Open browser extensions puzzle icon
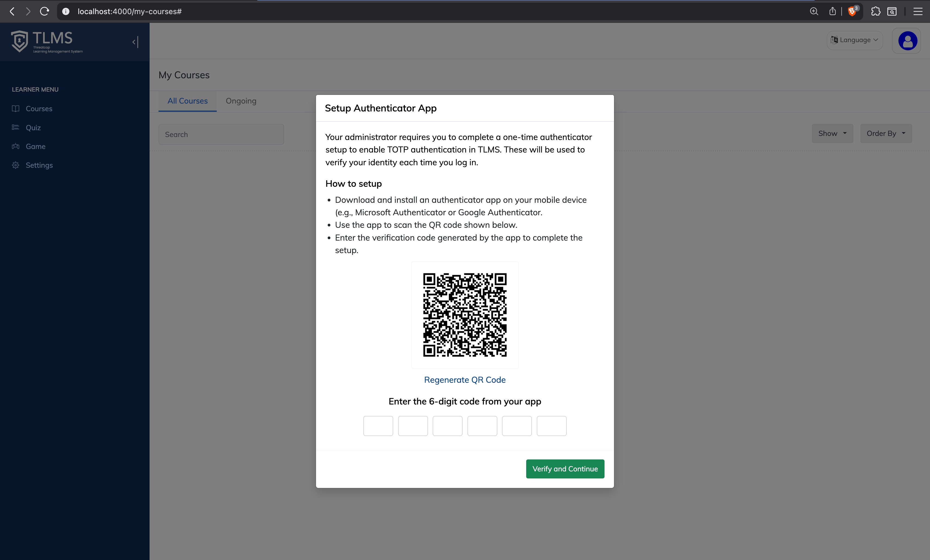The width and height of the screenshot is (930, 560). (876, 11)
